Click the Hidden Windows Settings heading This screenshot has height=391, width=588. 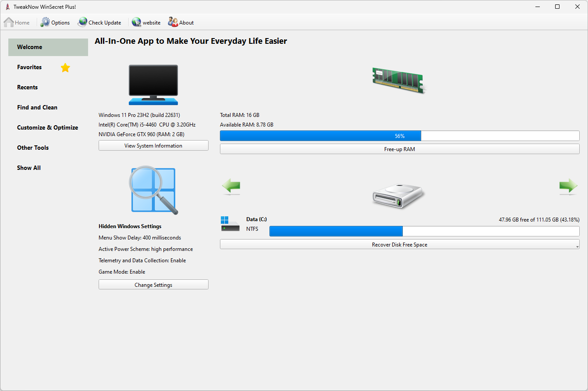130,226
